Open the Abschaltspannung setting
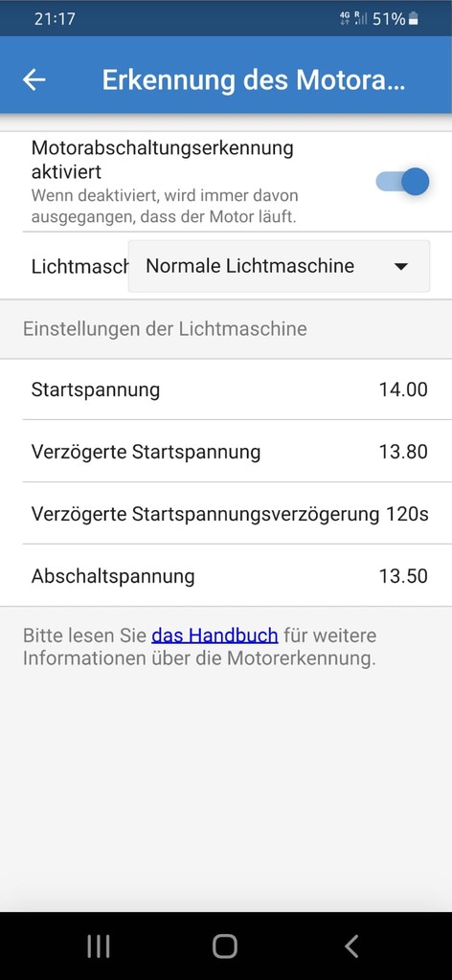 click(226, 575)
